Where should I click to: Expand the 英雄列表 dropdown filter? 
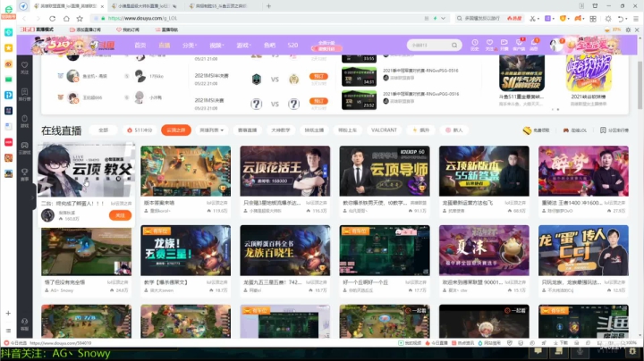click(x=211, y=130)
